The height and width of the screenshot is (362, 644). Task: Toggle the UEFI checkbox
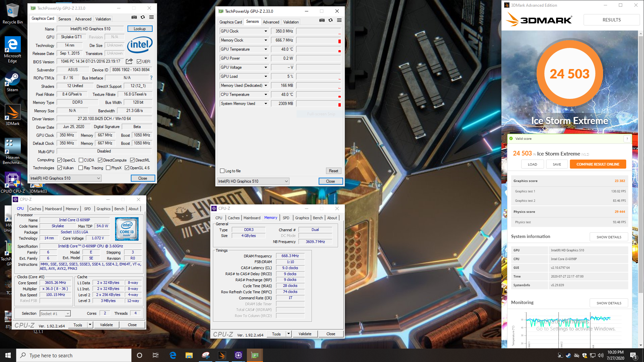139,62
